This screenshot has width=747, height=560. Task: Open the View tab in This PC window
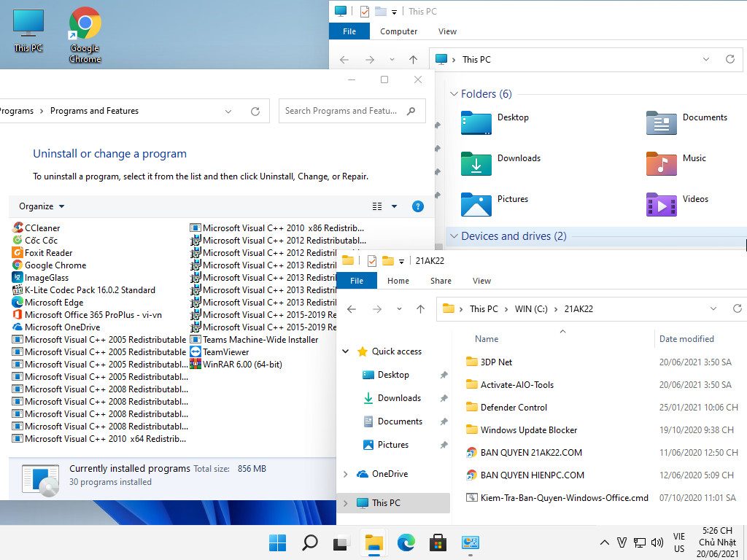447,31
